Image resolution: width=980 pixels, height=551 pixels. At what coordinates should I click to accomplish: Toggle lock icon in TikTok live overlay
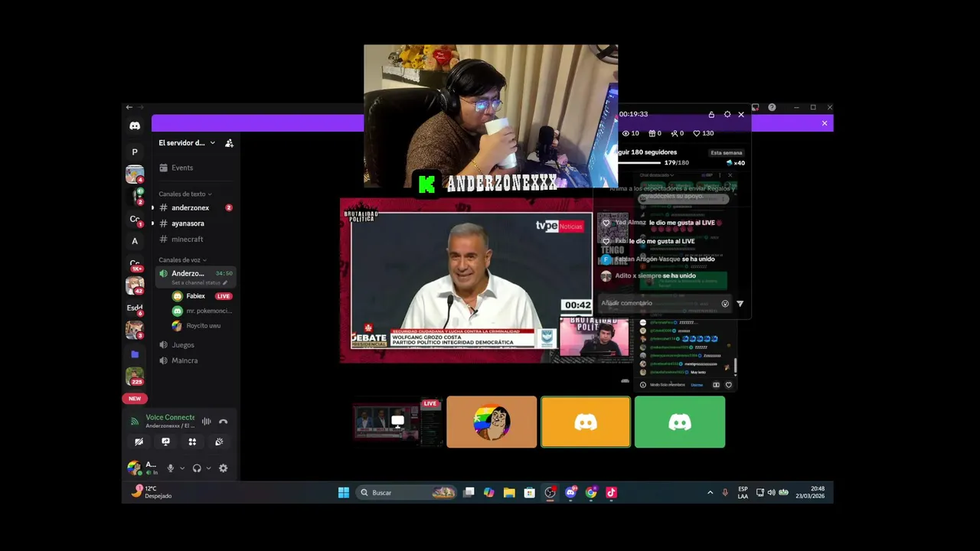coord(711,114)
